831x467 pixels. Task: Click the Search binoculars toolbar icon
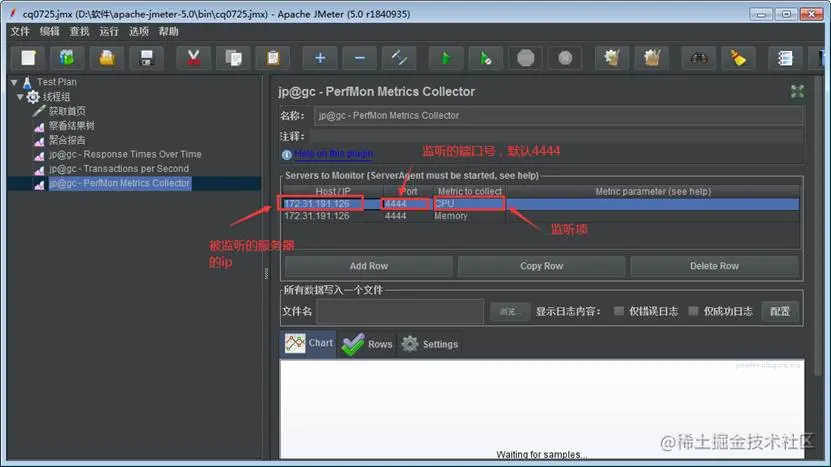(x=699, y=57)
